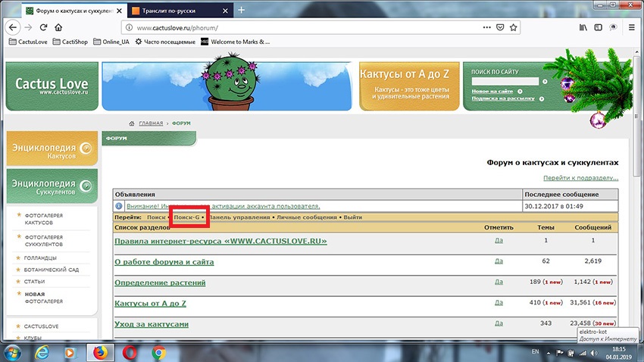The width and height of the screenshot is (644, 362).
Task: Open Панель управления in the forum navigation
Action: [239, 217]
